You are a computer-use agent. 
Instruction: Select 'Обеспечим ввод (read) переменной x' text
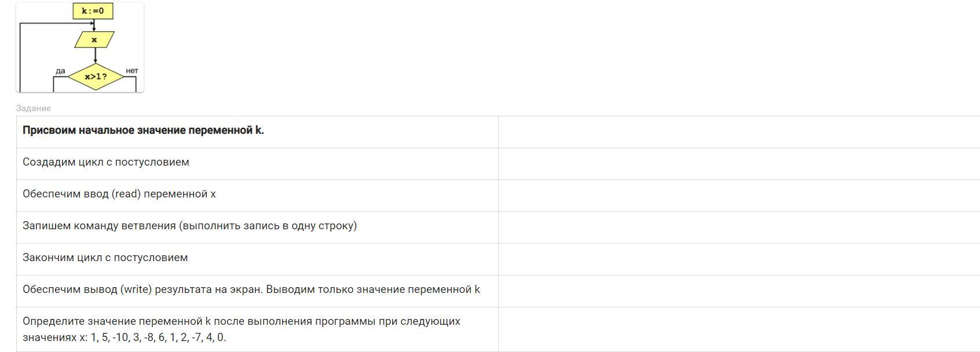[119, 194]
